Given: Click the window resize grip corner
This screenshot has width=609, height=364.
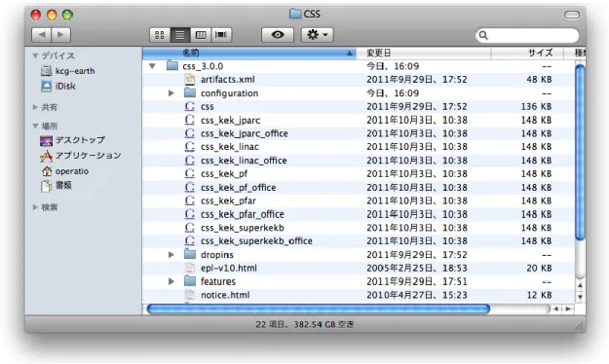Looking at the screenshot, I should pyautogui.click(x=580, y=326).
